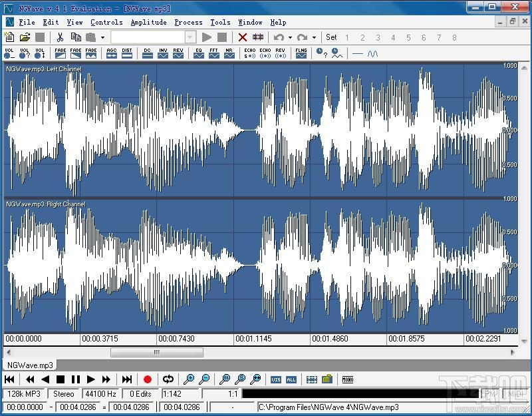Screen dimensions: 532x416
Task: Toggle the MONO playback button
Action: [347, 379]
